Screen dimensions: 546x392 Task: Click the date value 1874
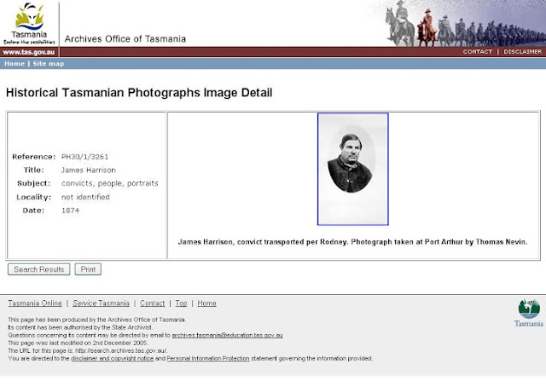click(x=70, y=210)
